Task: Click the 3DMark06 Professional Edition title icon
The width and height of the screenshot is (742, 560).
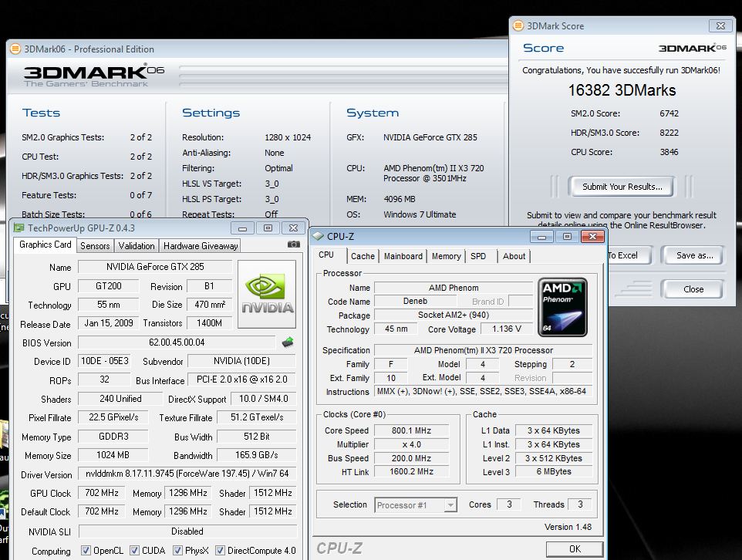Action: pos(15,49)
